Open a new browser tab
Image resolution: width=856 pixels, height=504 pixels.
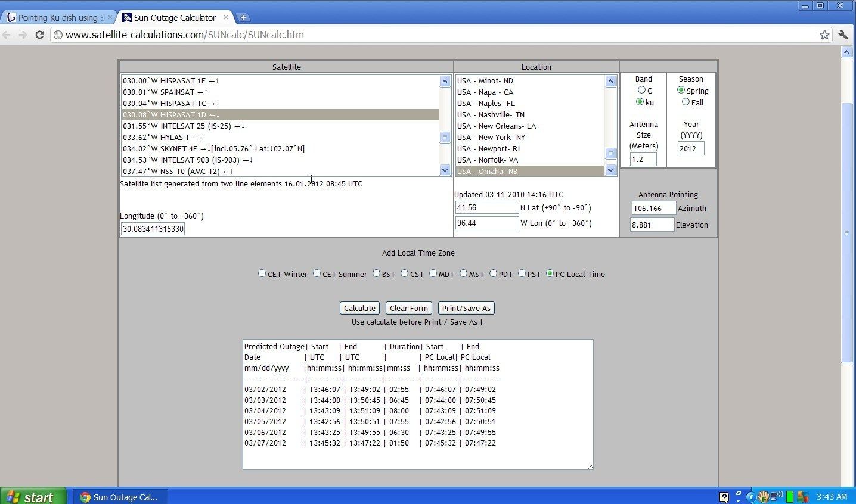(243, 17)
